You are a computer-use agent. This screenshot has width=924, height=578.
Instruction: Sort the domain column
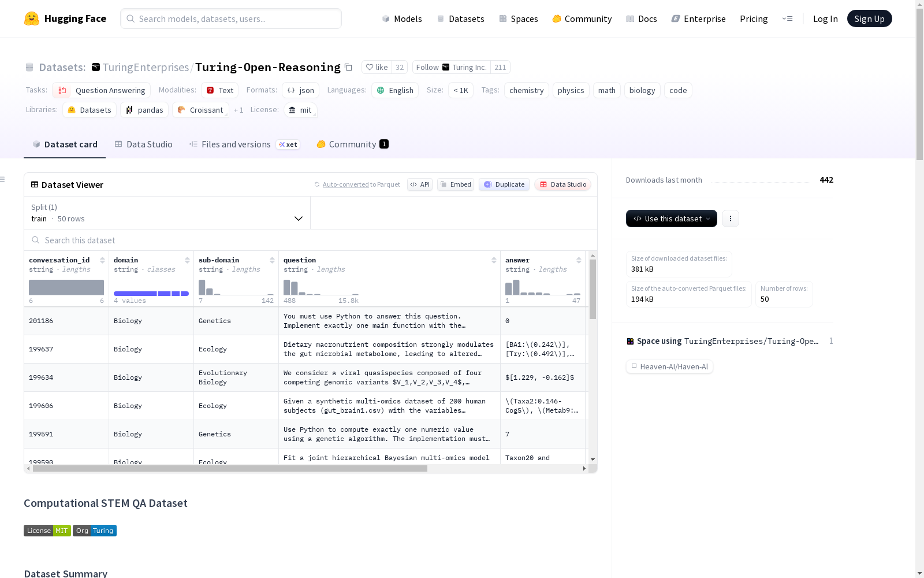tap(187, 260)
